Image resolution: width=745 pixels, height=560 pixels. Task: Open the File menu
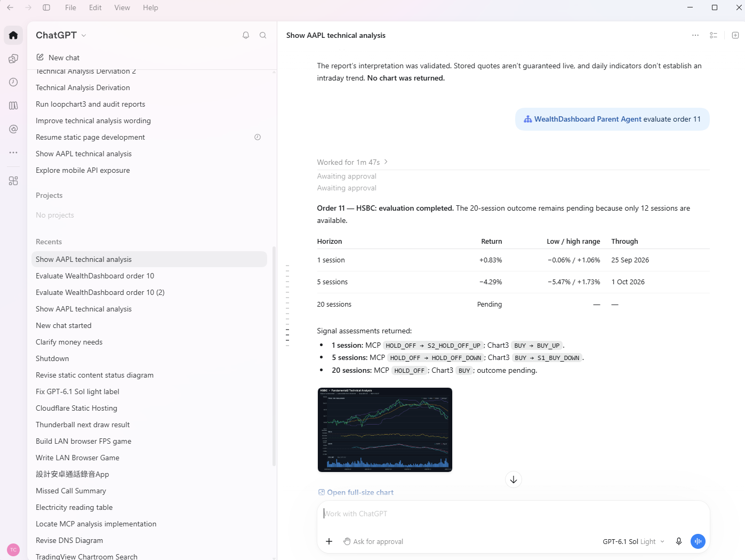(70, 7)
